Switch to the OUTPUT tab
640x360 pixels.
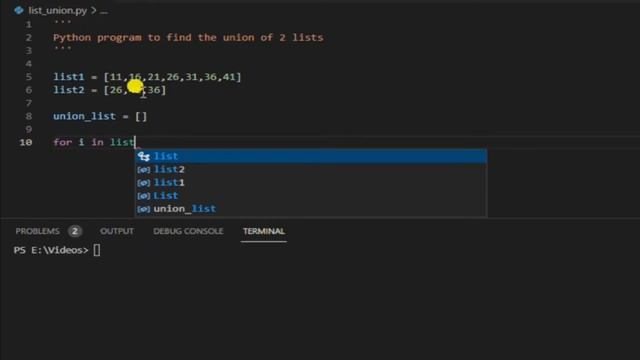pyautogui.click(x=117, y=231)
